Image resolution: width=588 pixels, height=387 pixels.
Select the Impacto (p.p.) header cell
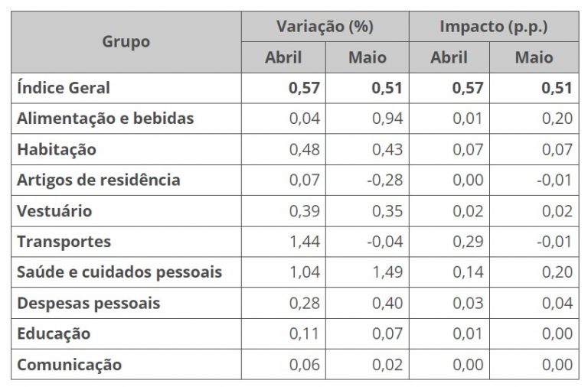coord(492,27)
